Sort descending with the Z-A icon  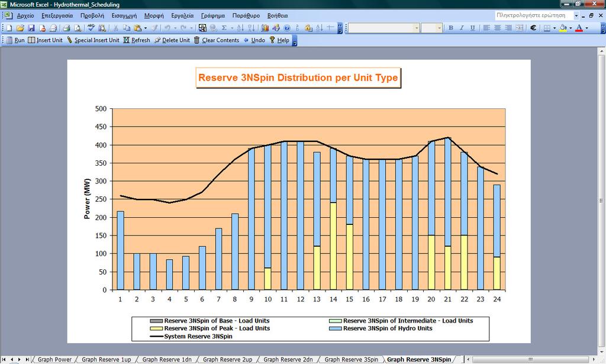point(251,28)
